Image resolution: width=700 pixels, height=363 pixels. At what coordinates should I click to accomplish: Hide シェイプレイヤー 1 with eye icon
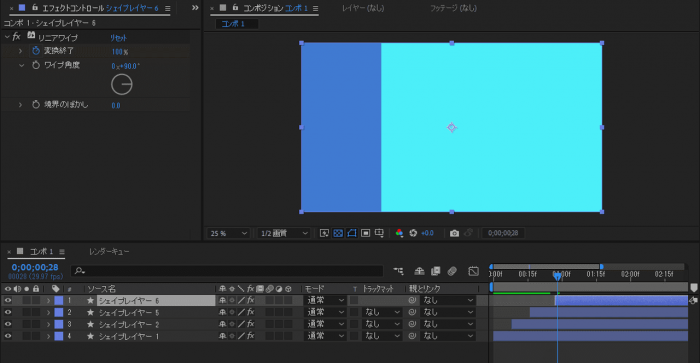8,336
